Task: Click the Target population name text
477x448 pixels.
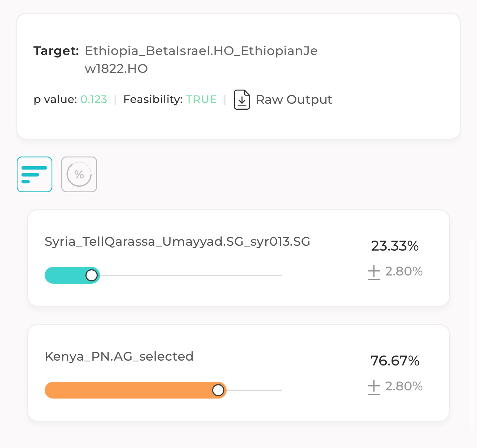Action: (201, 59)
